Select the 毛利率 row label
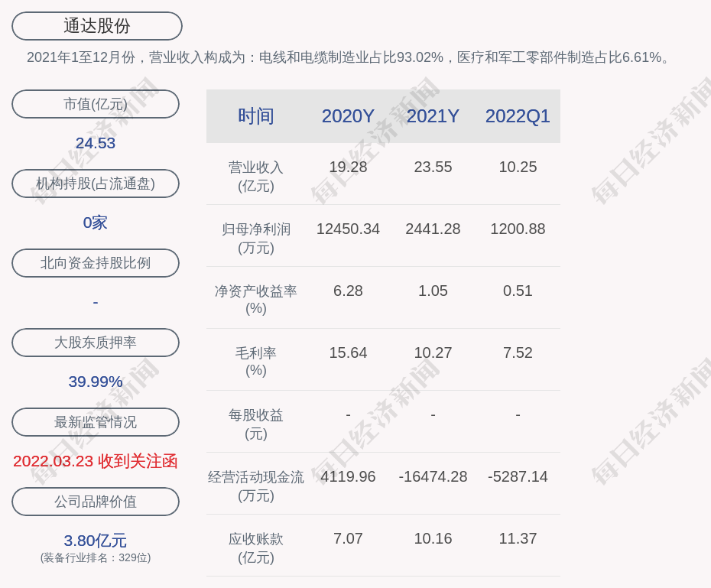This screenshot has width=711, height=588. coord(255,361)
